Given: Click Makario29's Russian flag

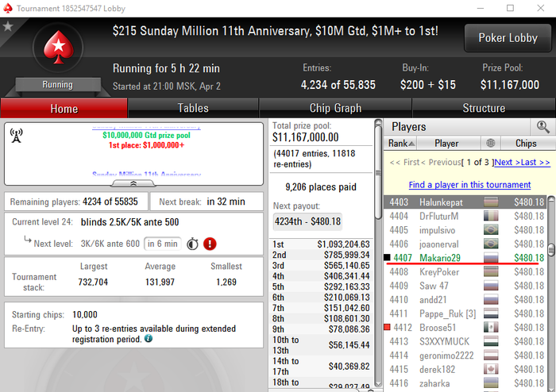Looking at the screenshot, I should (491, 258).
